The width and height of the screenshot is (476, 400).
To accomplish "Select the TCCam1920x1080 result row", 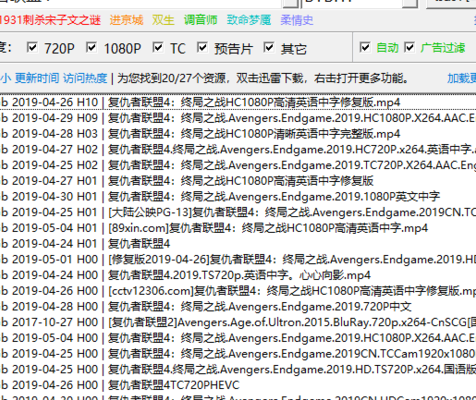I will click(x=238, y=353).
